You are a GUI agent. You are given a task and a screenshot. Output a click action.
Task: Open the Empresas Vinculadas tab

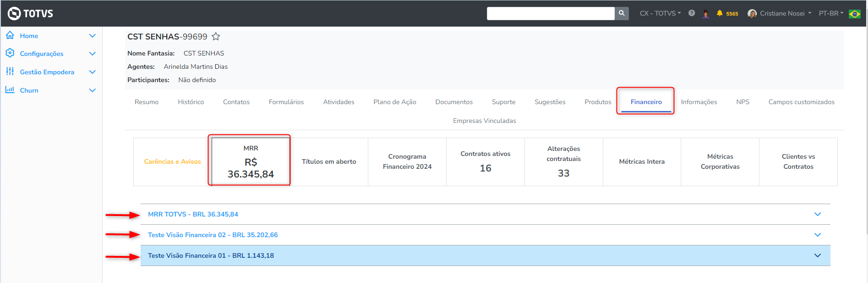pyautogui.click(x=485, y=121)
